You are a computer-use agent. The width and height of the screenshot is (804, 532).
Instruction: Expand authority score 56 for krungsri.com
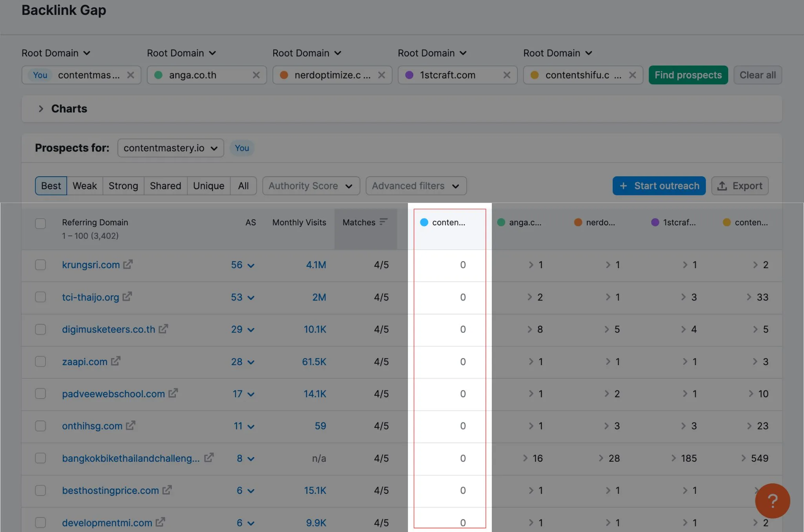pos(243,265)
